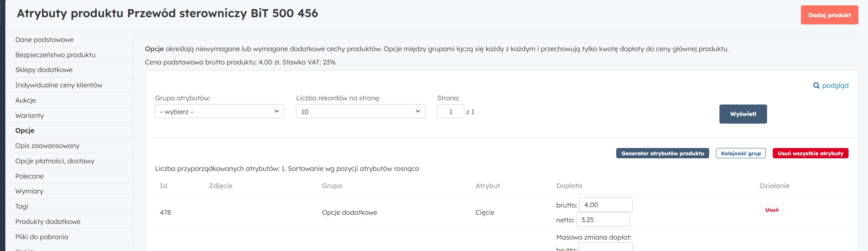868x251 pixels.
Task: Click the Kolejność grup button
Action: point(740,153)
